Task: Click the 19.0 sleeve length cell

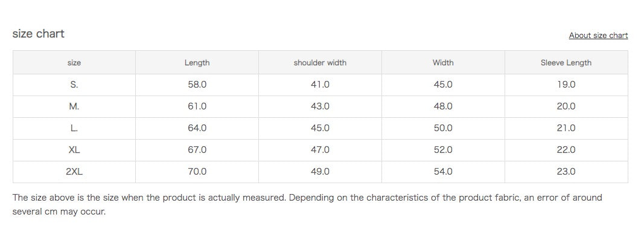Action: 566,85
